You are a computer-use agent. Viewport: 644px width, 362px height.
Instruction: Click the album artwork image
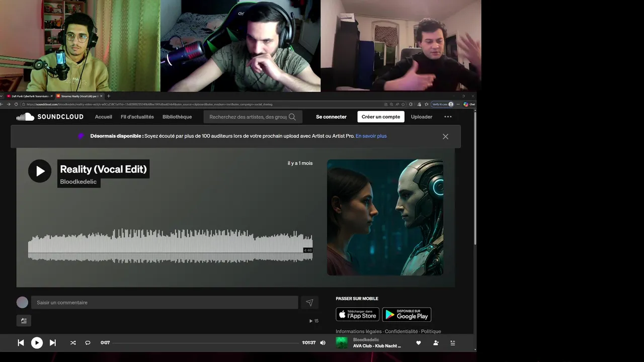pyautogui.click(x=385, y=217)
